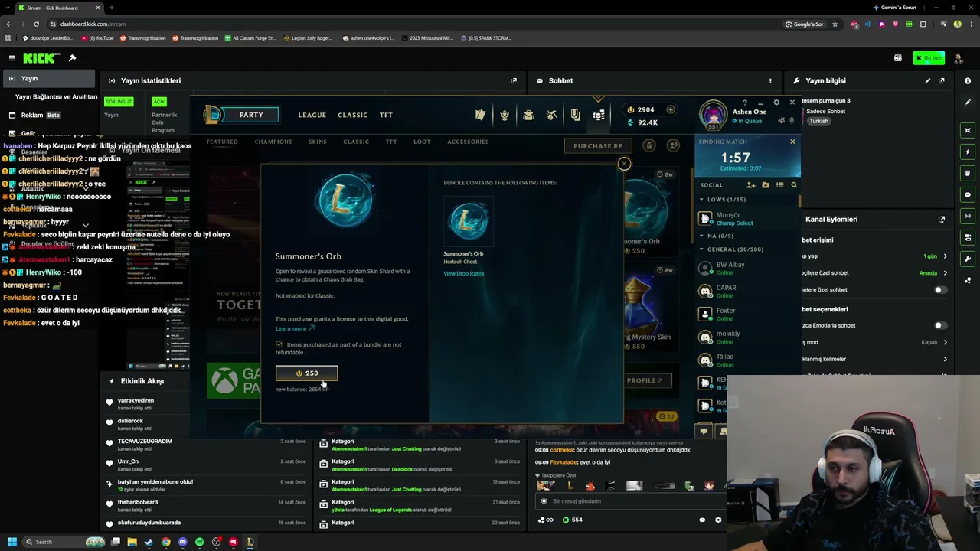Screen dimensions: 980x551
Task: Select LEAGUE in the top navigation
Action: pos(312,115)
